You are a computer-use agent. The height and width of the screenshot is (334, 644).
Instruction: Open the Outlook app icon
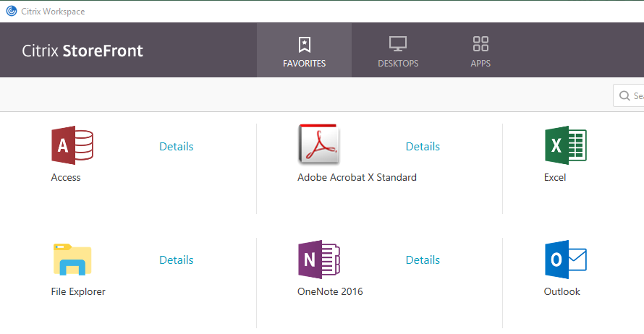(x=566, y=260)
